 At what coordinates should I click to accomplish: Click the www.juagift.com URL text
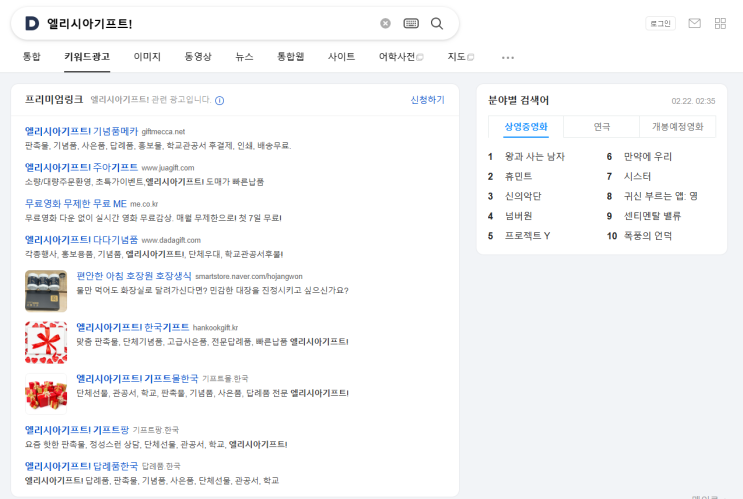pyautogui.click(x=168, y=168)
